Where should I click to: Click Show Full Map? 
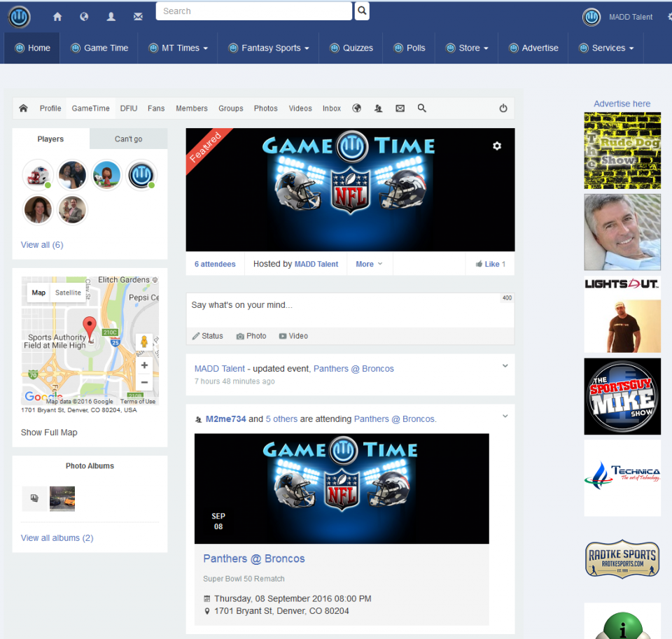(49, 433)
